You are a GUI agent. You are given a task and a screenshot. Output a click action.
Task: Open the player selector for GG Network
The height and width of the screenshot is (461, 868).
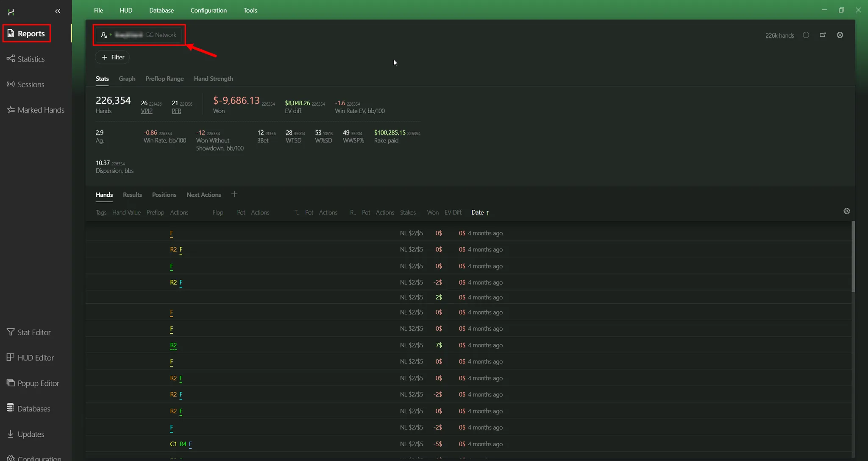pyautogui.click(x=139, y=35)
